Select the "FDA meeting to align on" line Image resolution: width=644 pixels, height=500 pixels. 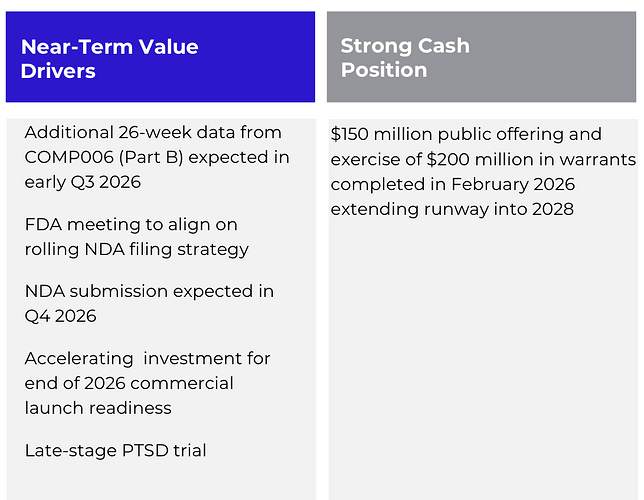pos(131,224)
